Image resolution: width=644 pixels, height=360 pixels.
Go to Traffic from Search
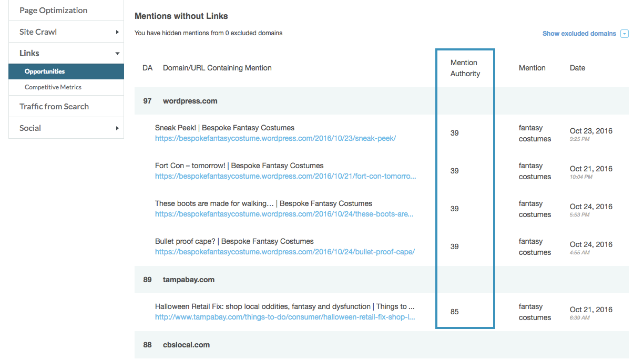click(x=54, y=107)
